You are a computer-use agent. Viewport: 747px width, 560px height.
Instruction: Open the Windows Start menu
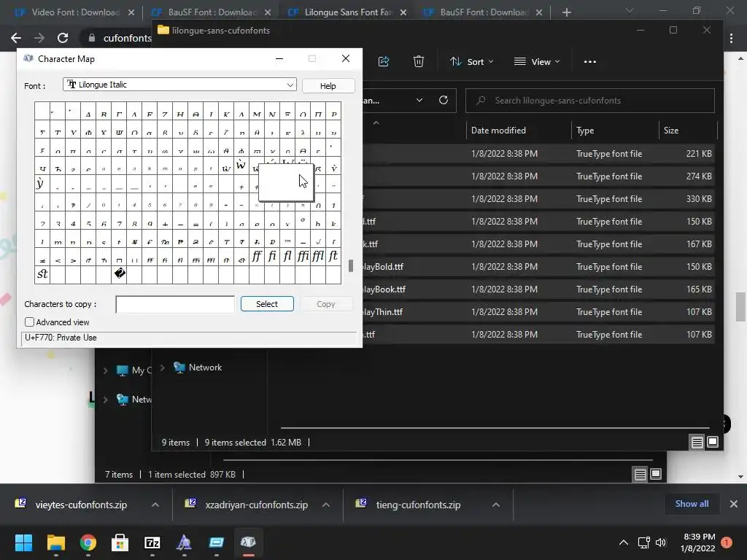[23, 542]
